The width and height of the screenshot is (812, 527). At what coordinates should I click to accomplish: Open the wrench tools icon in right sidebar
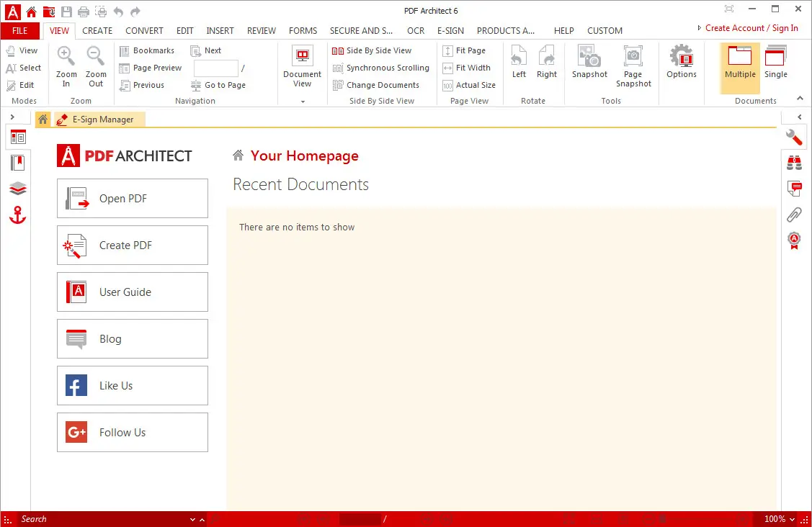pos(794,138)
